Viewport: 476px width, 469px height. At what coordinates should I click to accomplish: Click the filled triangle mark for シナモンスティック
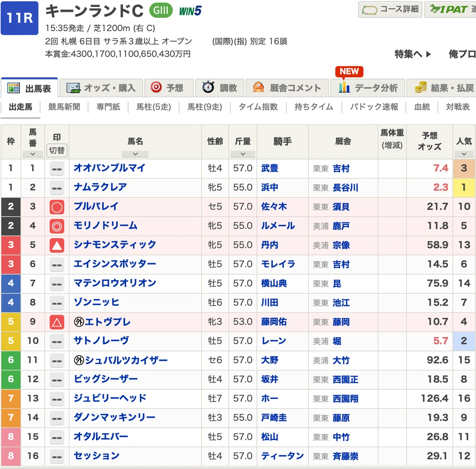(57, 245)
